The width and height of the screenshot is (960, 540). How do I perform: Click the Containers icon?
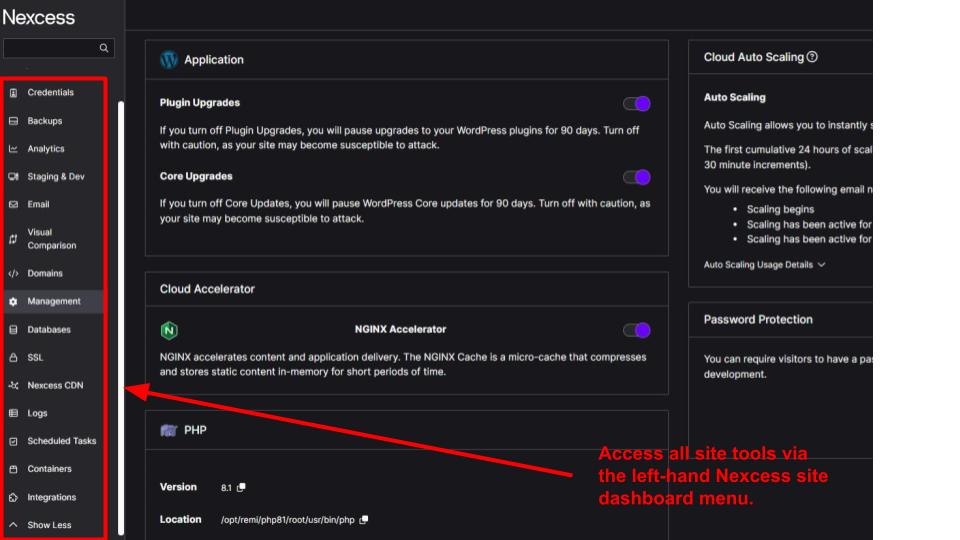(x=13, y=469)
